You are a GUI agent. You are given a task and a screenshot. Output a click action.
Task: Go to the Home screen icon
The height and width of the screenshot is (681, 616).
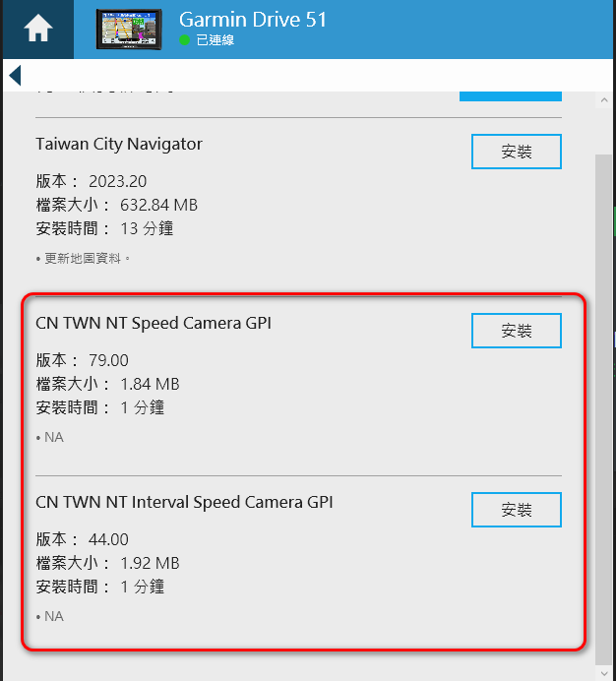[x=38, y=29]
